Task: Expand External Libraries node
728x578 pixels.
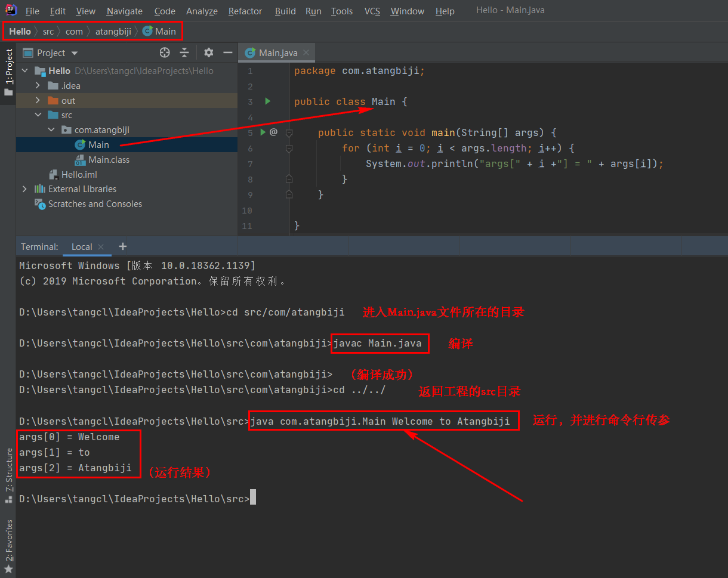Action: tap(24, 189)
